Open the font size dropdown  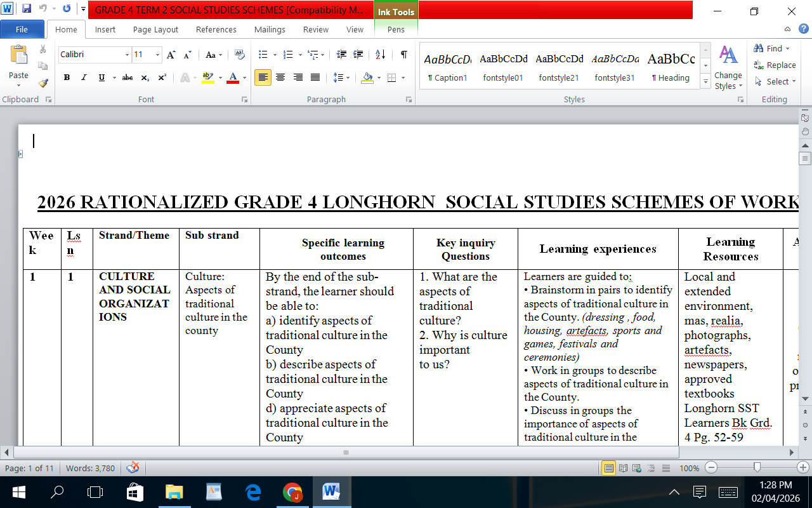click(157, 55)
